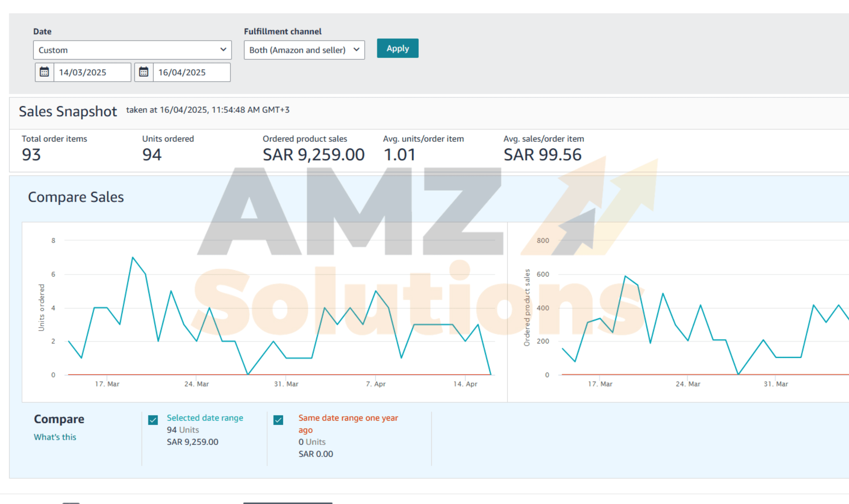Click the start date field 14/03/2025
This screenshot has width=849, height=504.
pos(92,72)
